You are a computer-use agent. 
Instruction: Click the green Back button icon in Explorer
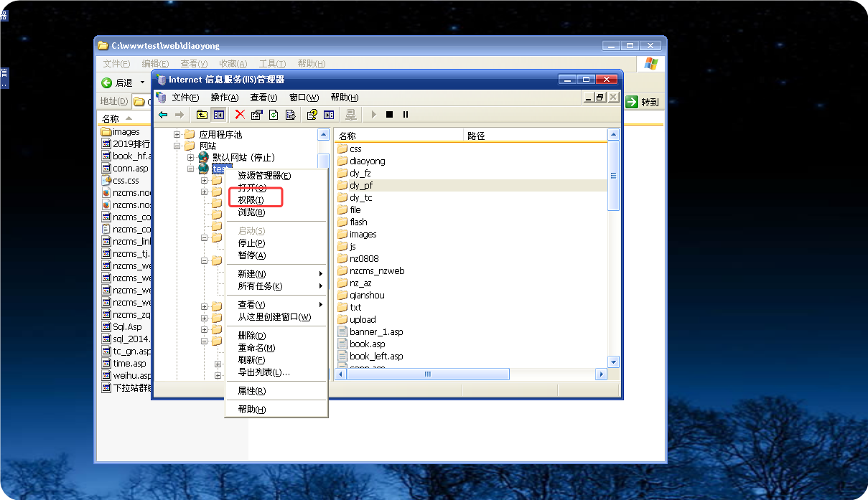106,82
